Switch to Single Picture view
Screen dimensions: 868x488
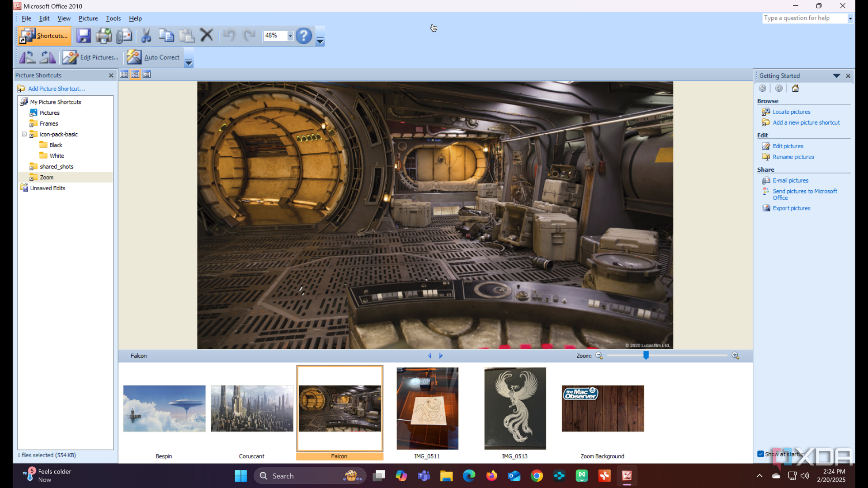click(146, 74)
